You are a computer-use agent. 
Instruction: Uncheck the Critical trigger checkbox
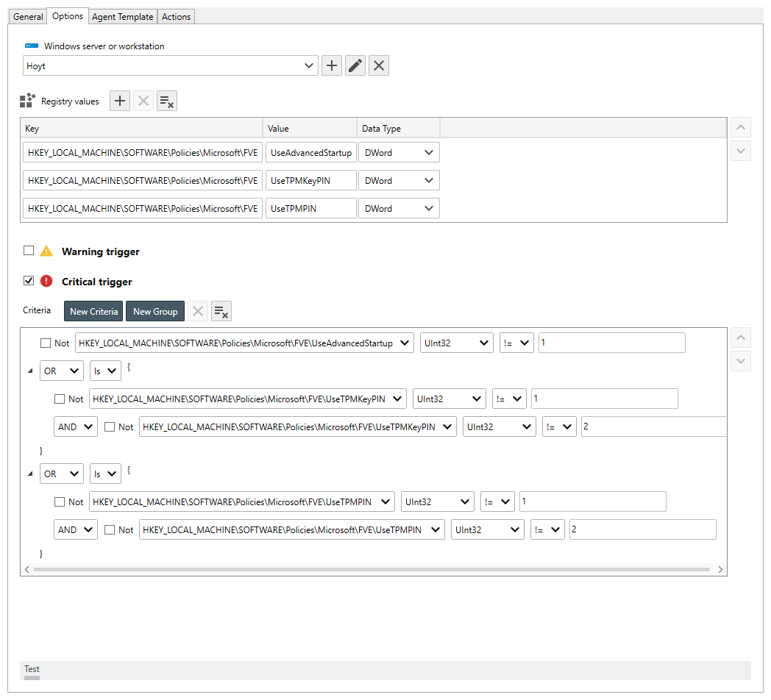(x=29, y=281)
